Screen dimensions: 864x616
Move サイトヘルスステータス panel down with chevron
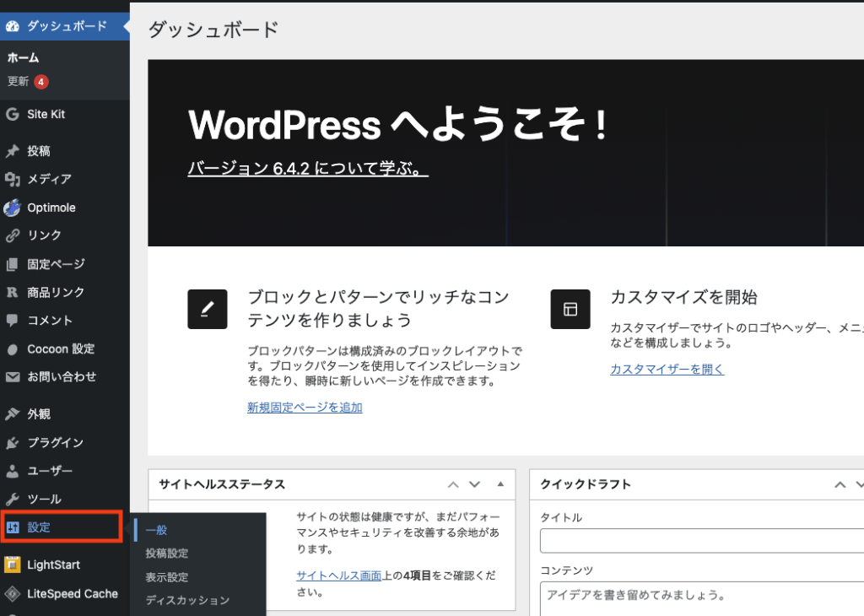pyautogui.click(x=474, y=484)
